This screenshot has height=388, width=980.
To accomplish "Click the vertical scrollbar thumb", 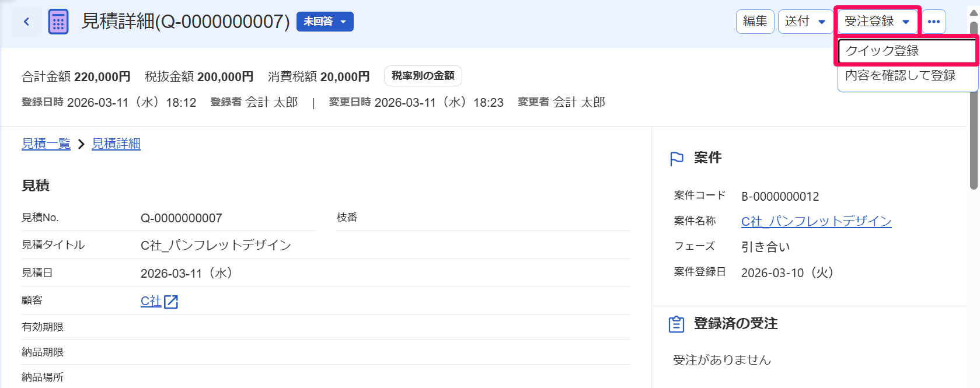I will [974, 105].
